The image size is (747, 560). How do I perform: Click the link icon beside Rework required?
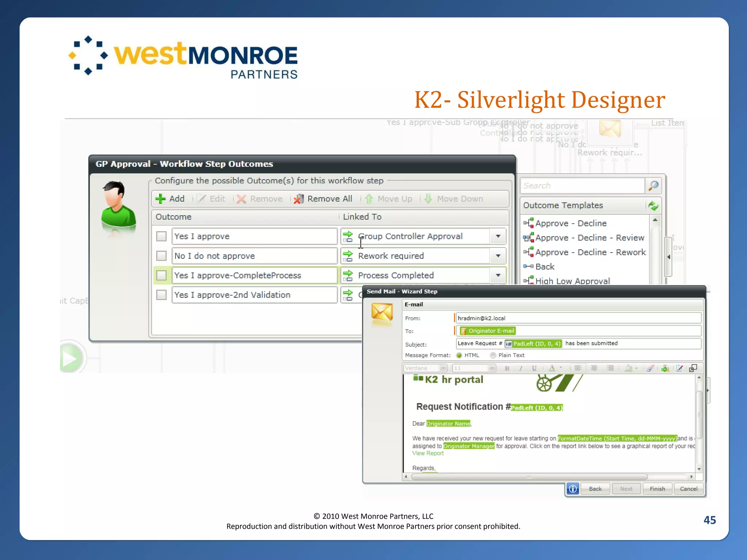[x=348, y=256]
